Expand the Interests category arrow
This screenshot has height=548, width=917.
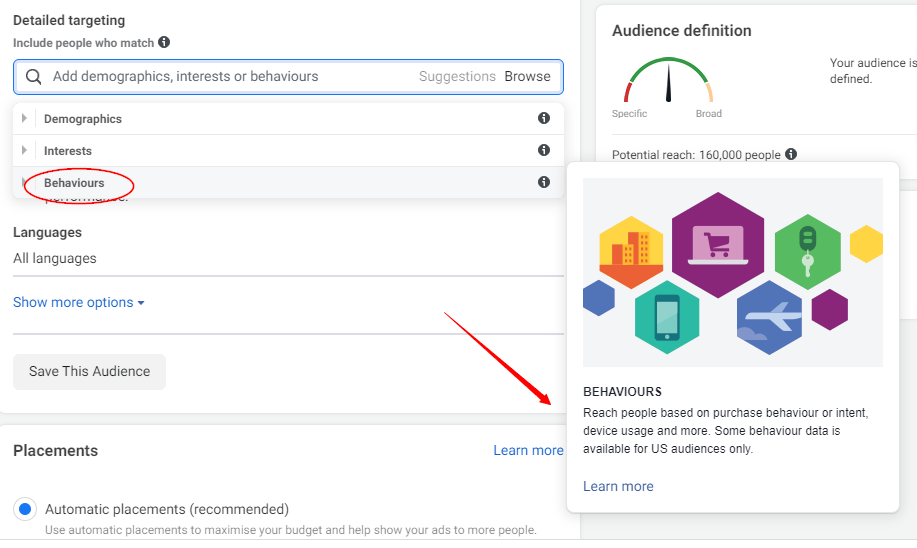coord(24,151)
